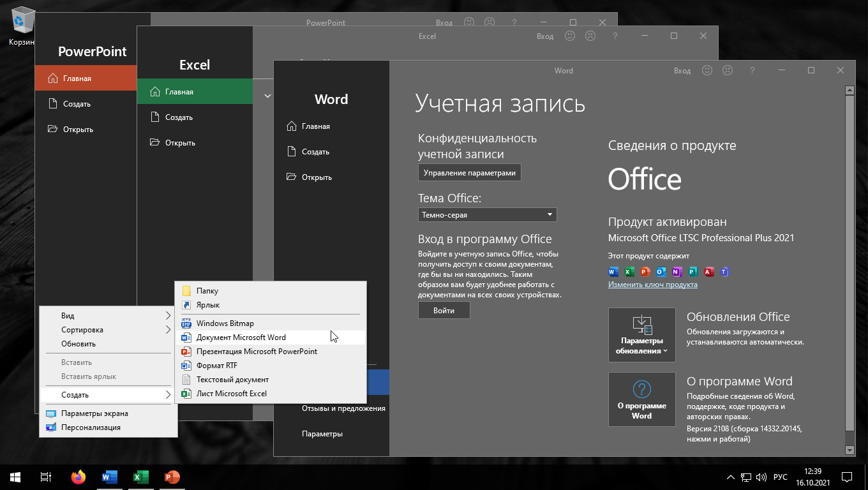Image resolution: width=868 pixels, height=490 pixels.
Task: Switch to PowerPoint via taskbar icon
Action: [172, 477]
